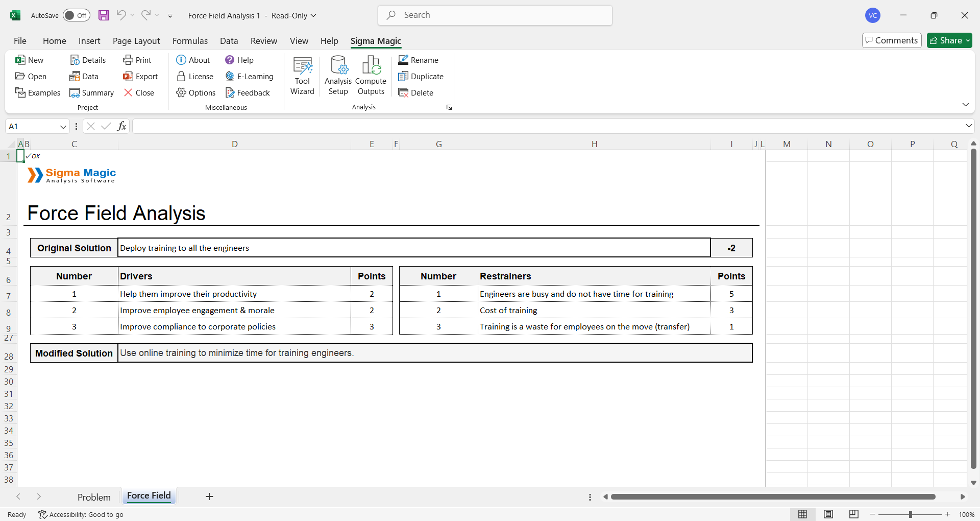
Task: Open the Tool Wizard
Action: (x=302, y=76)
